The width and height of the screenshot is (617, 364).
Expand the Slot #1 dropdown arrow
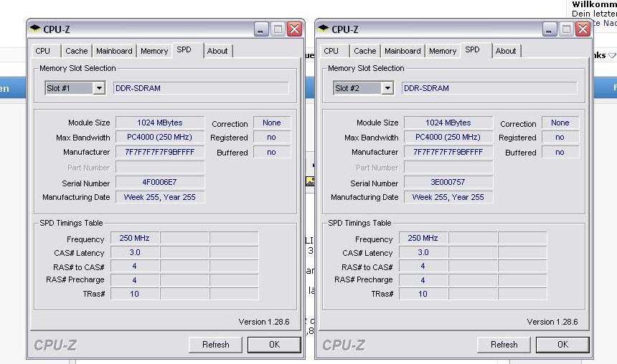coord(99,88)
